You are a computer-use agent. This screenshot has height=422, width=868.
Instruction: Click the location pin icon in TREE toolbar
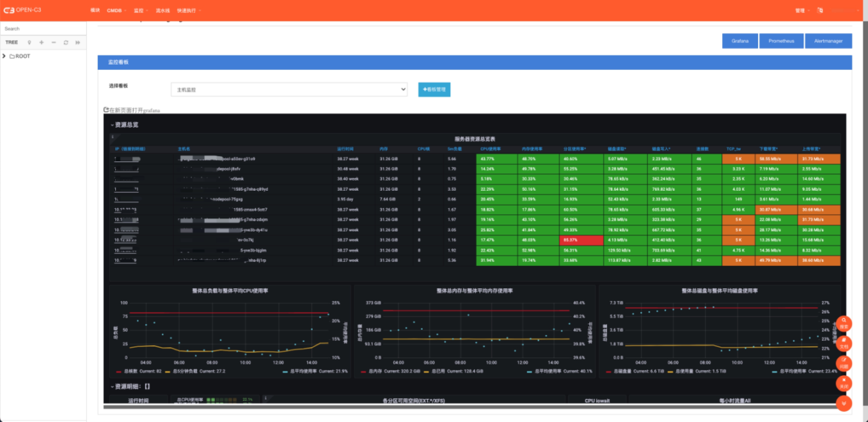(29, 42)
